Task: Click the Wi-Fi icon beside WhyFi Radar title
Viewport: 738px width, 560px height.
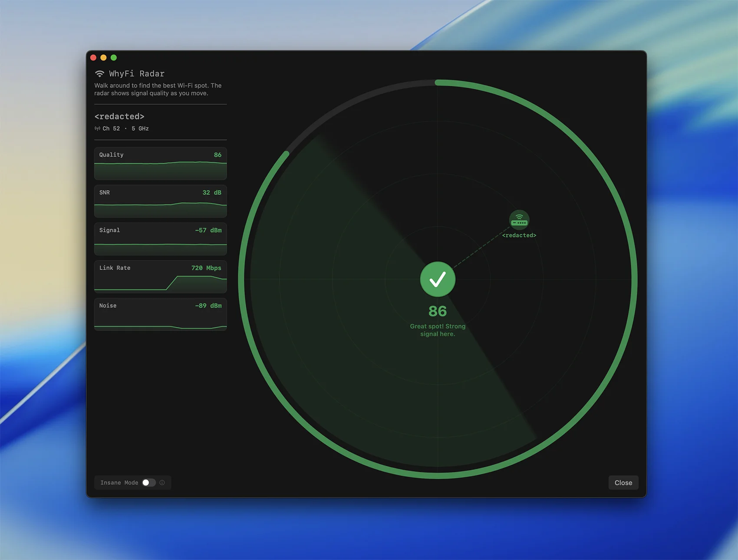Action: coord(99,73)
